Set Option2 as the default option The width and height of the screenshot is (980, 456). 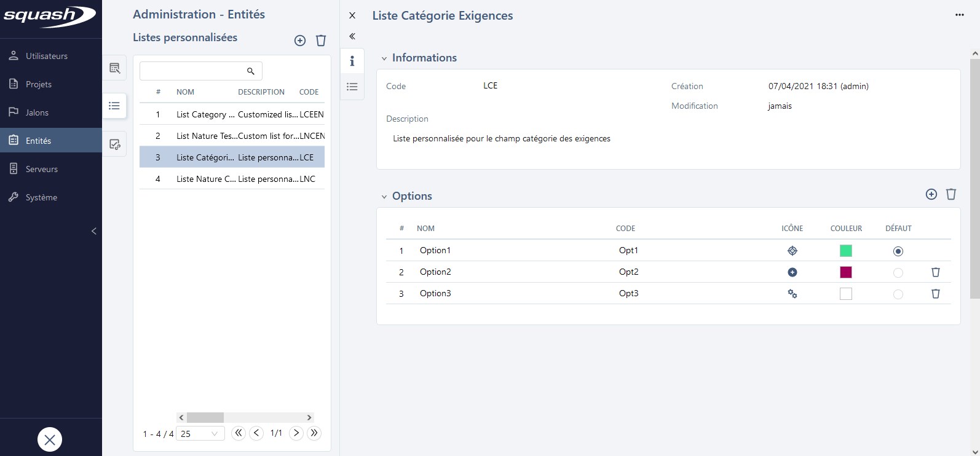pyautogui.click(x=898, y=272)
